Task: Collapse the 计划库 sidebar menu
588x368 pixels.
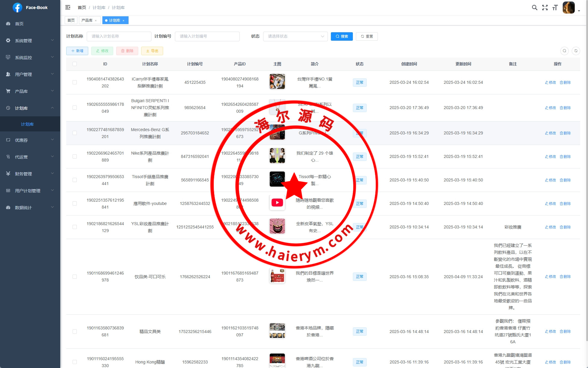Action: click(30, 108)
